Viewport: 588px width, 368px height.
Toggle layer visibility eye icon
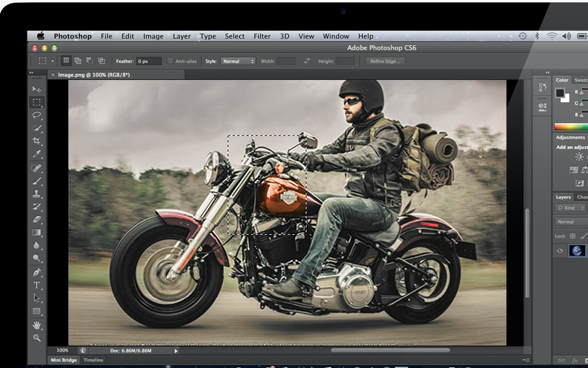tap(560, 251)
